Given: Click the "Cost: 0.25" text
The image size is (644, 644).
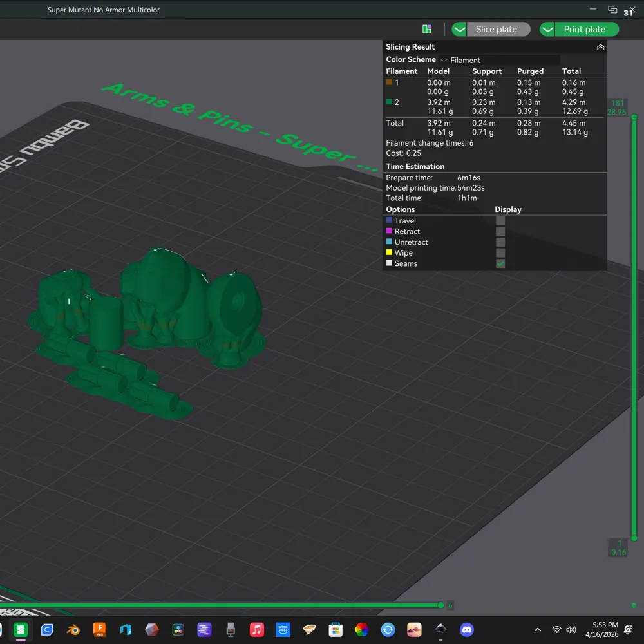Looking at the screenshot, I should pos(403,153).
